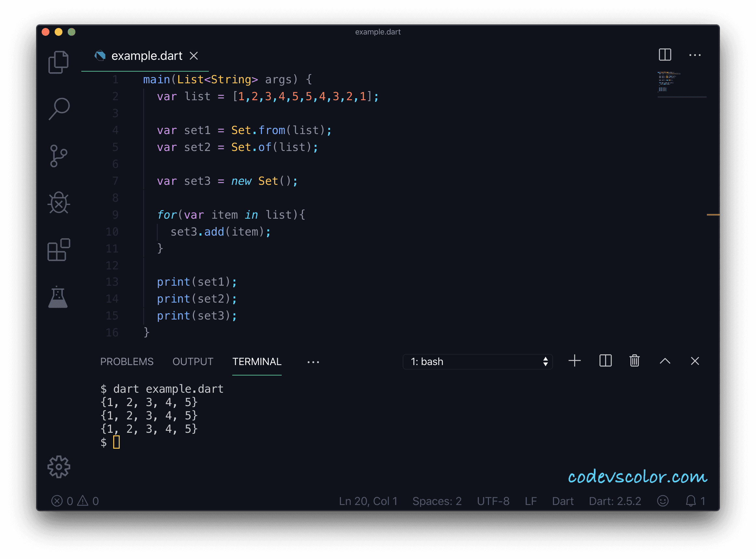
Task: Create a new terminal with plus
Action: pyautogui.click(x=574, y=361)
